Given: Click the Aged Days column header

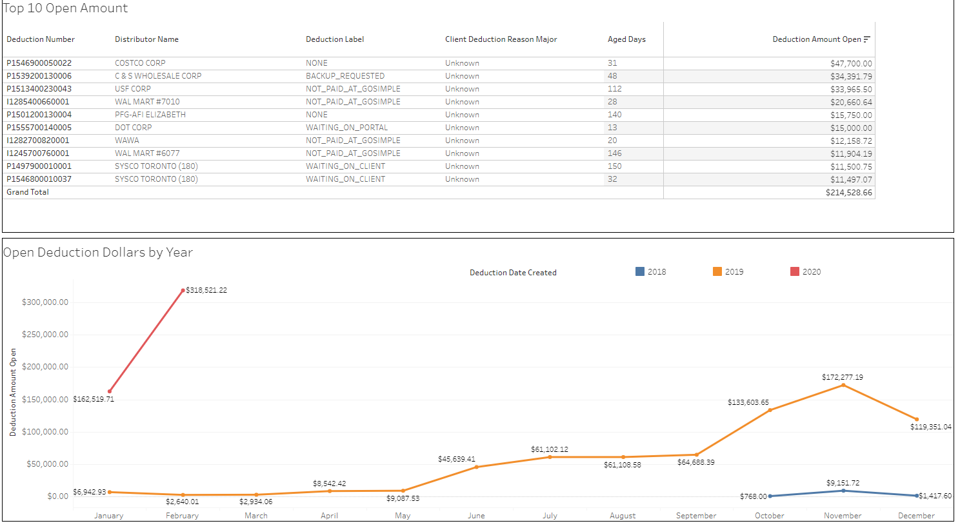Looking at the screenshot, I should tap(626, 39).
